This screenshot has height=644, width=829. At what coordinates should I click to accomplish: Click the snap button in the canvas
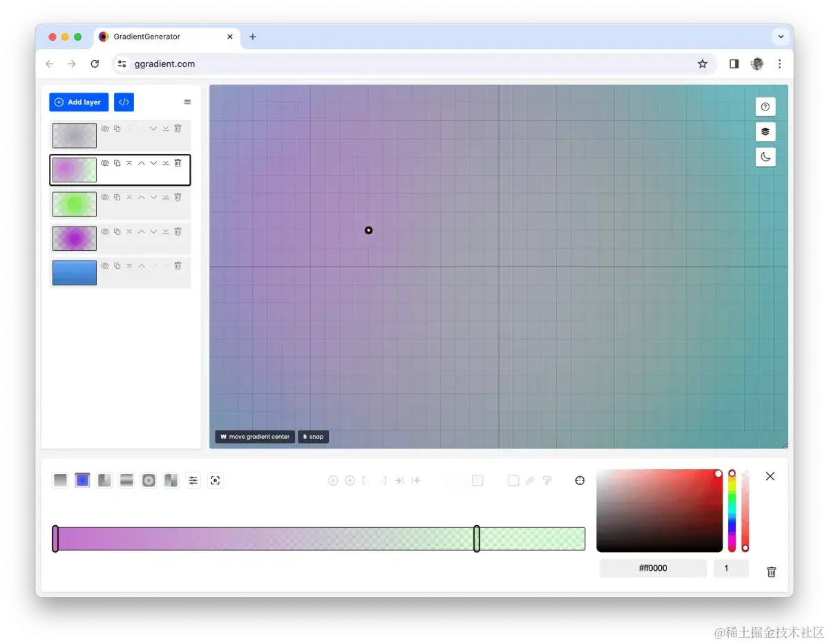[x=313, y=436]
